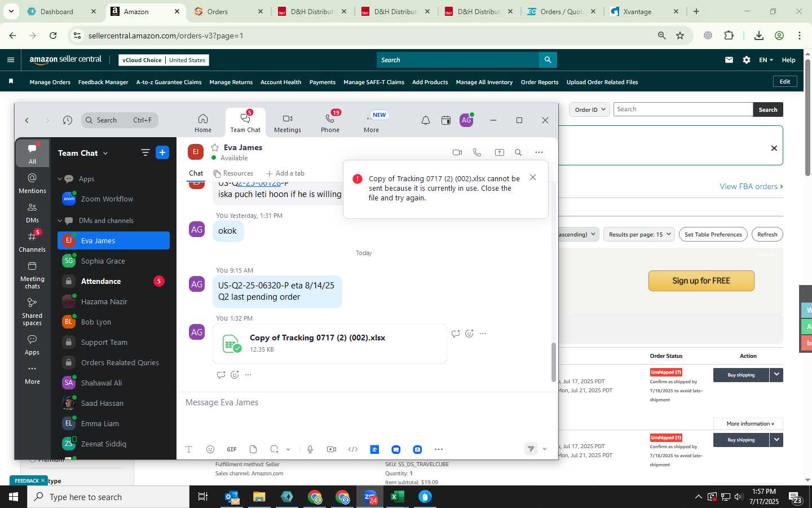Viewport: 812px width, 508px height.
Task: Collapse DMs and channels section
Action: (x=60, y=221)
